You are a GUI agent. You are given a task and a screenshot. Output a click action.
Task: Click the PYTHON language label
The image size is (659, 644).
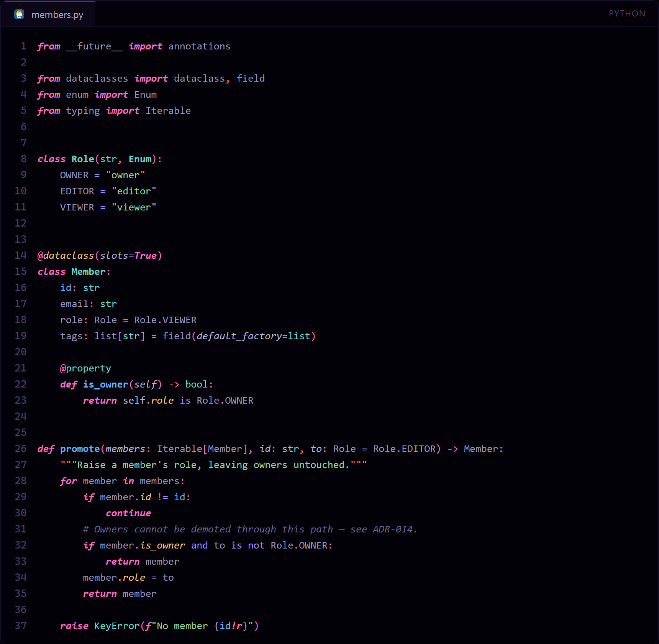[x=627, y=13]
